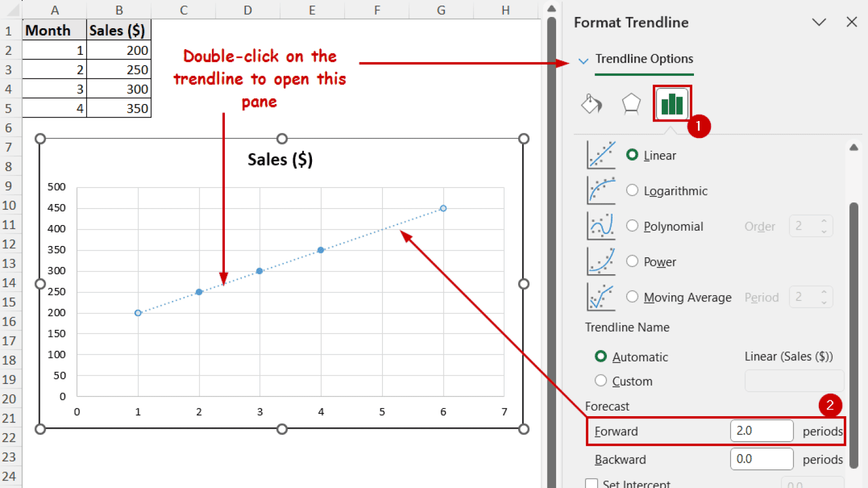
Task: Select column B header
Action: click(119, 10)
